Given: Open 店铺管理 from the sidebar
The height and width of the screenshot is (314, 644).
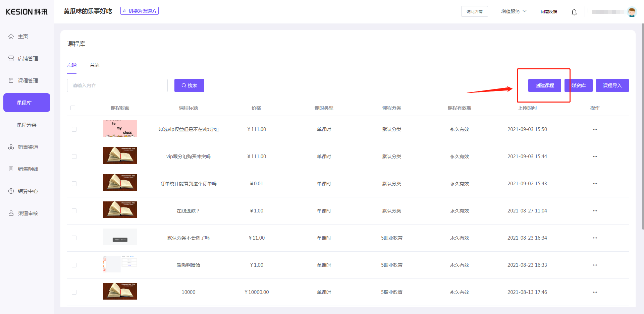Looking at the screenshot, I should 28,59.
